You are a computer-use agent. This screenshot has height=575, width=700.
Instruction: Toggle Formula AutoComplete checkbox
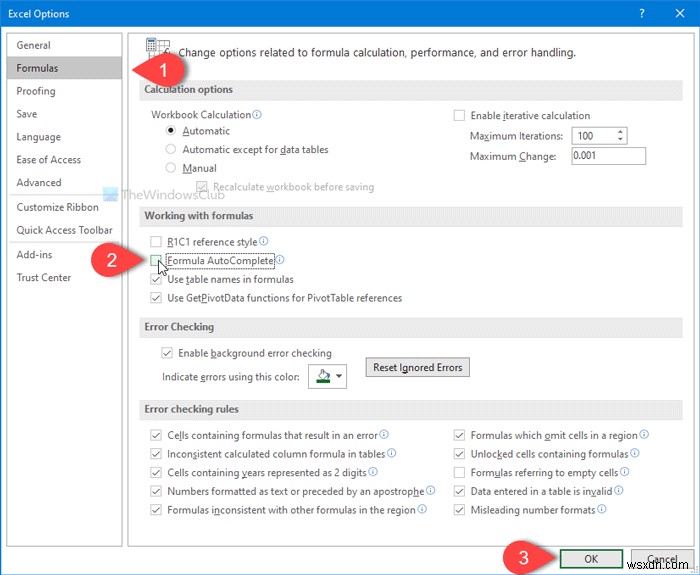click(x=155, y=261)
